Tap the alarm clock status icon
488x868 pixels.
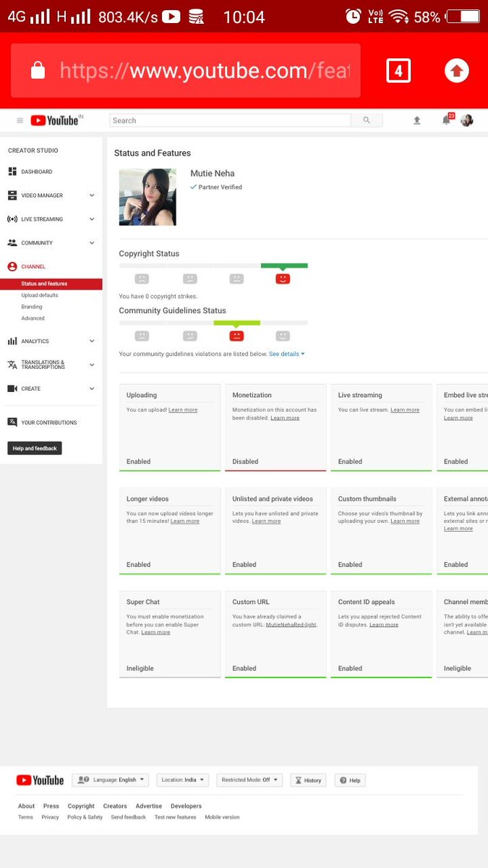point(353,16)
